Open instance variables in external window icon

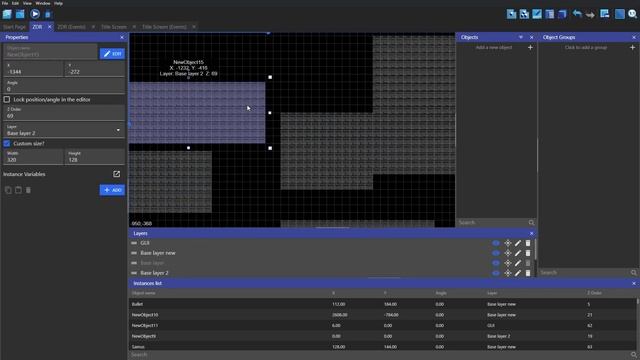point(116,174)
